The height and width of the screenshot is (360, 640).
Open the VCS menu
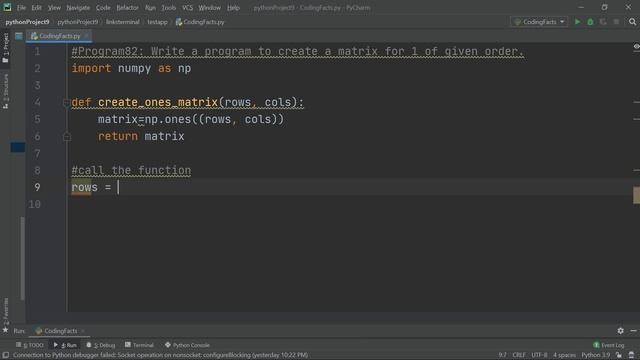coord(187,7)
